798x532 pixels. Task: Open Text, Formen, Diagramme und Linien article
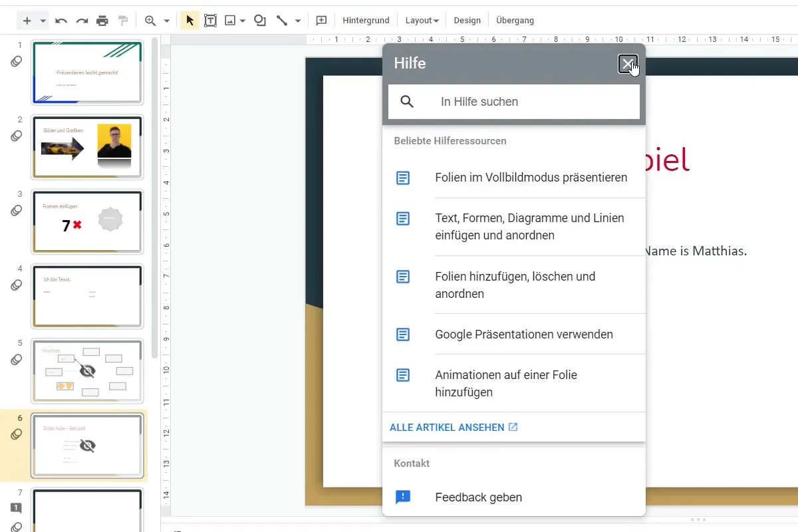pos(514,227)
